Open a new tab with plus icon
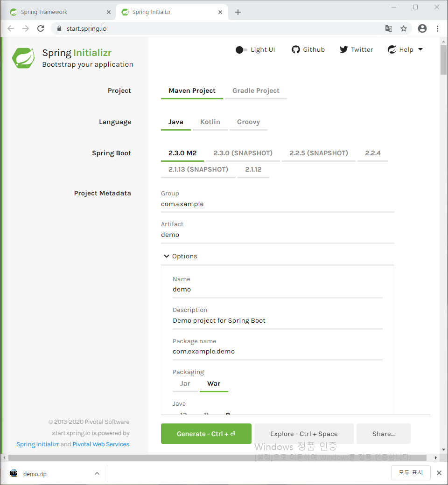Screen dimensions: 448x485 click(238, 12)
